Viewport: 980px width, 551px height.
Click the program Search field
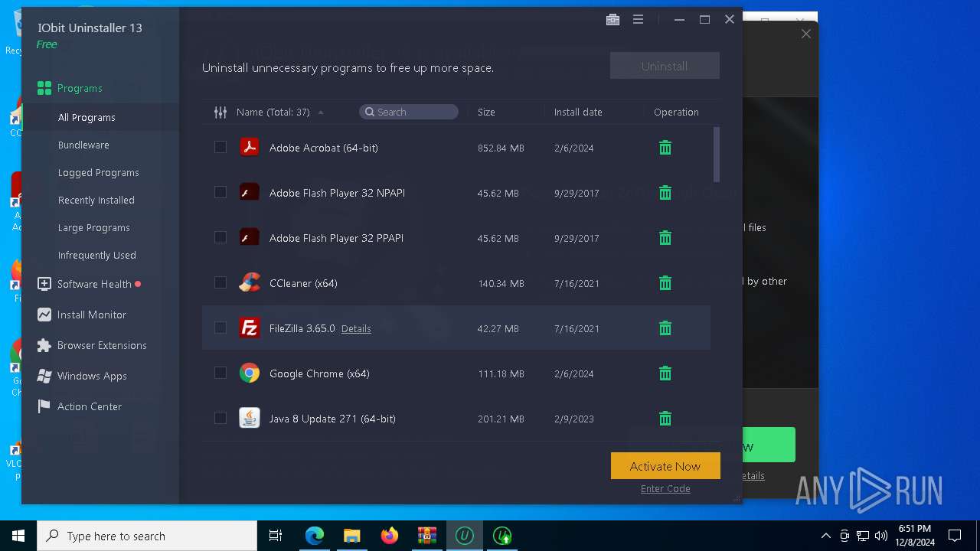tap(409, 112)
